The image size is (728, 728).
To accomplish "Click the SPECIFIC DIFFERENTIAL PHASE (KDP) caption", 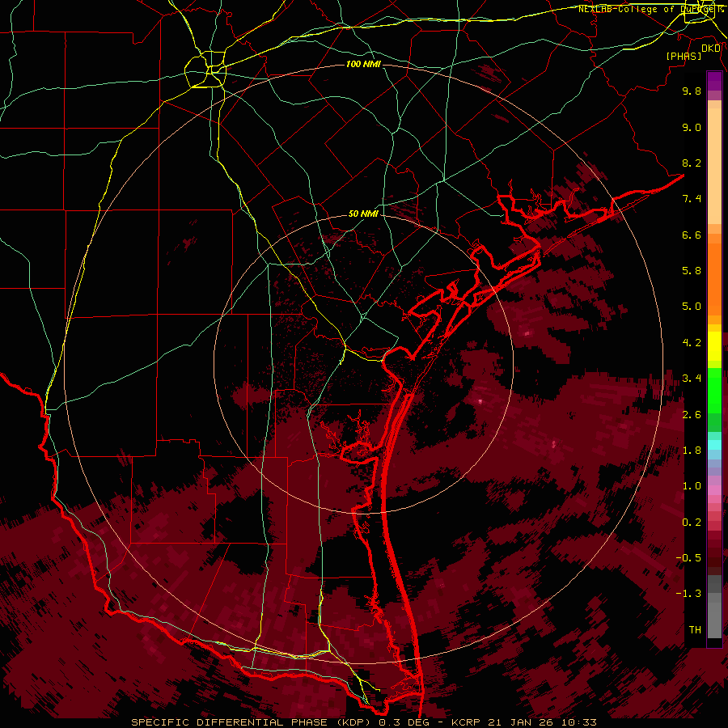I will click(x=252, y=722).
